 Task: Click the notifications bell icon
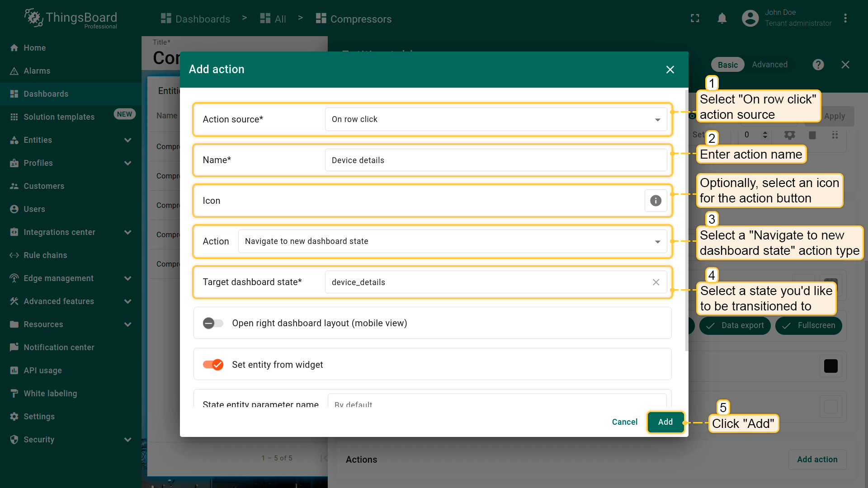722,19
